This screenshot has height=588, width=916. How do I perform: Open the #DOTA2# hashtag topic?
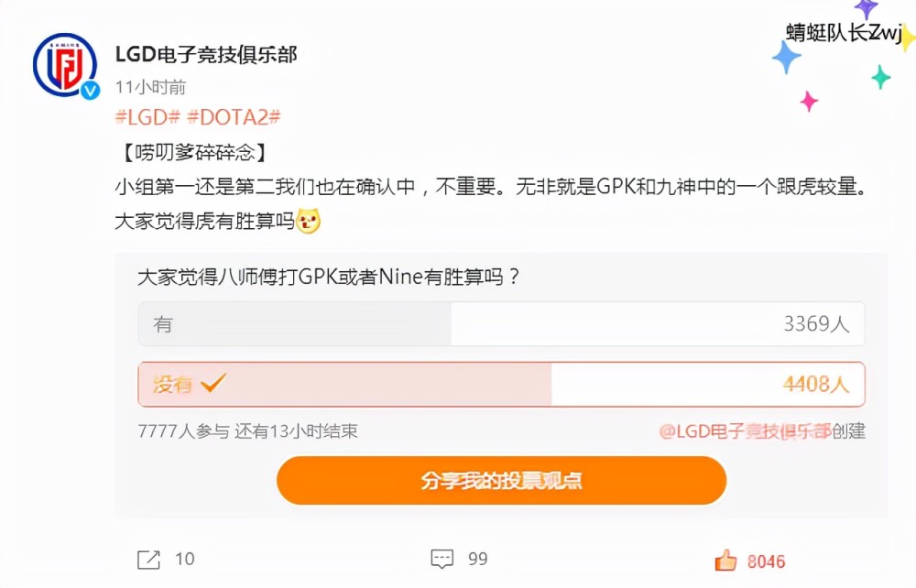pyautogui.click(x=234, y=117)
